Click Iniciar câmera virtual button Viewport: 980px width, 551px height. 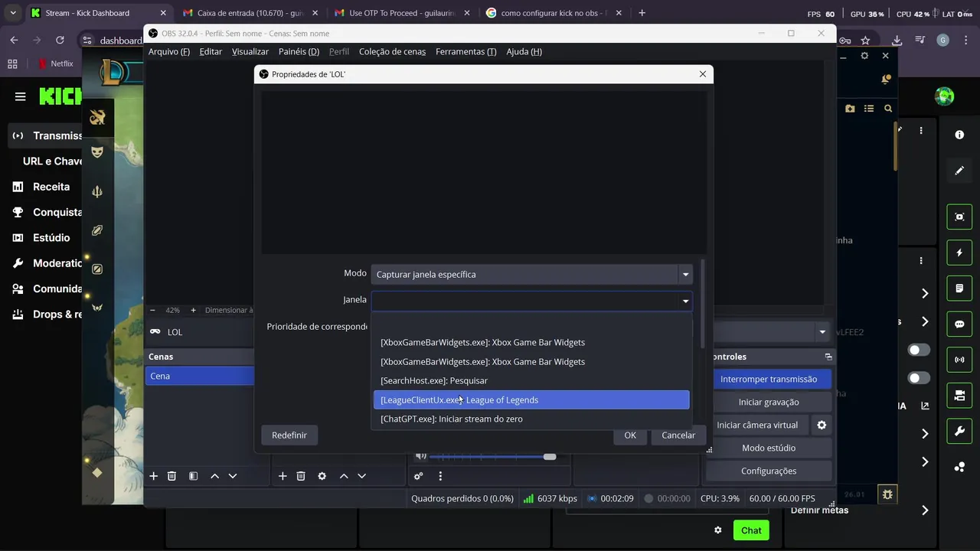click(x=757, y=425)
